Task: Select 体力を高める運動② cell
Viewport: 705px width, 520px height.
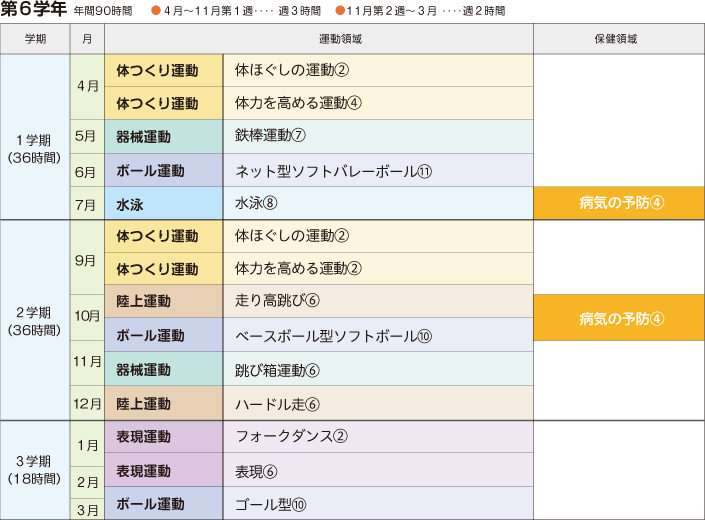Action: [x=378, y=269]
